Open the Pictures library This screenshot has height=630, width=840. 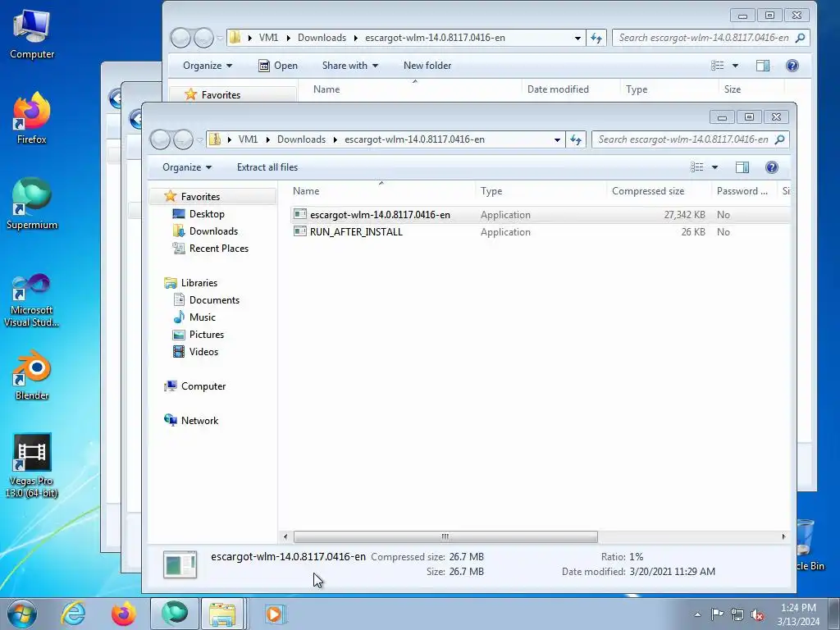tap(206, 335)
